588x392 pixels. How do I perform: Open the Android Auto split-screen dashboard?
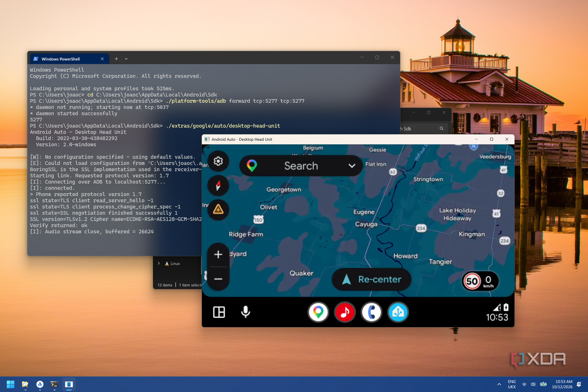coord(219,312)
